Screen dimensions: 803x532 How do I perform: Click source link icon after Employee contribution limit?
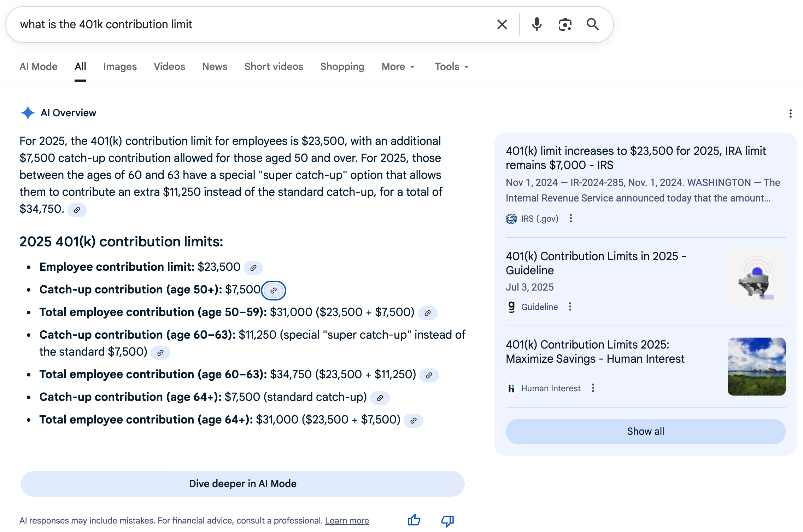point(253,268)
